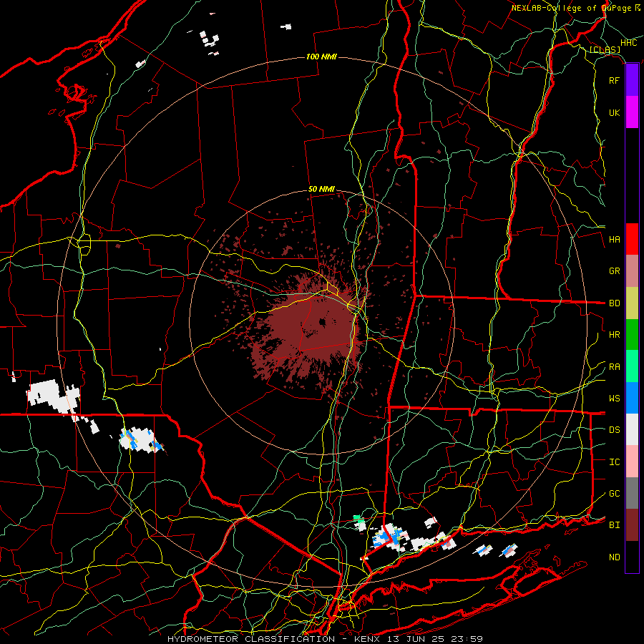
Task: Click the UK legend label
Action: click(x=615, y=112)
